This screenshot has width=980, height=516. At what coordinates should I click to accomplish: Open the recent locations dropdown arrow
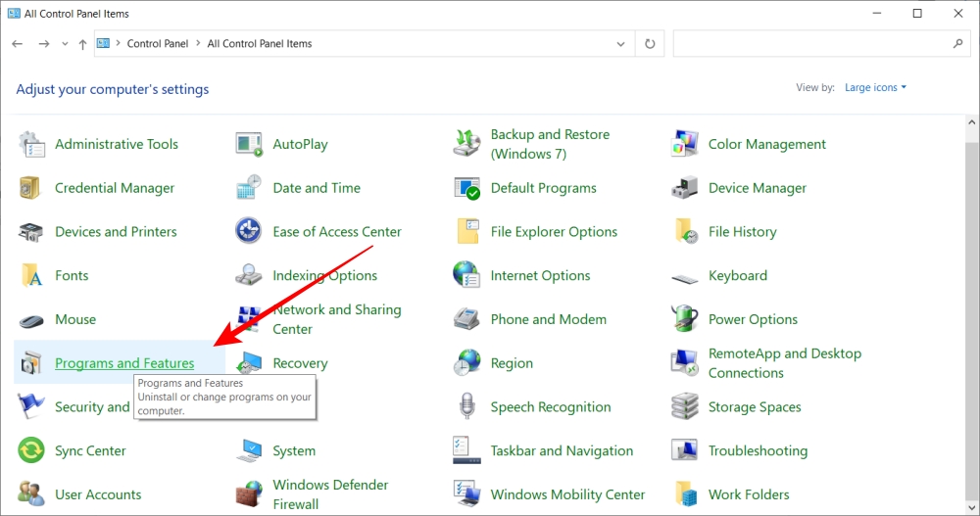coord(65,44)
